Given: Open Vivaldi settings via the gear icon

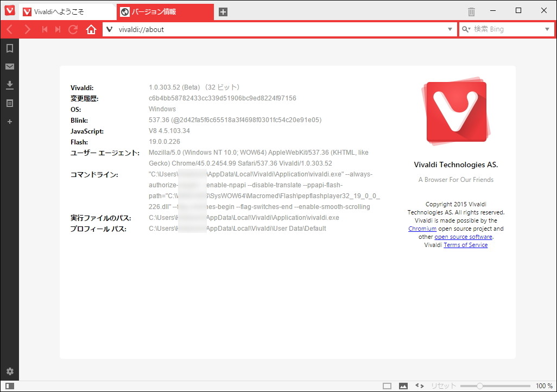Looking at the screenshot, I should click(x=9, y=371).
